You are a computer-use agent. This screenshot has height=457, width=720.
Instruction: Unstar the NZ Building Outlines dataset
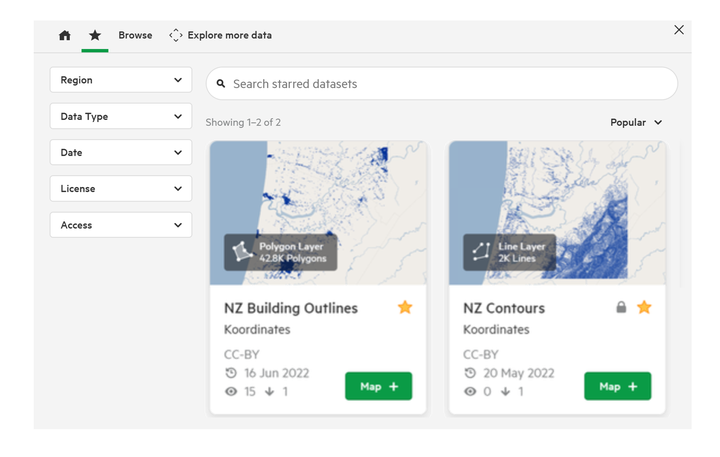click(405, 307)
